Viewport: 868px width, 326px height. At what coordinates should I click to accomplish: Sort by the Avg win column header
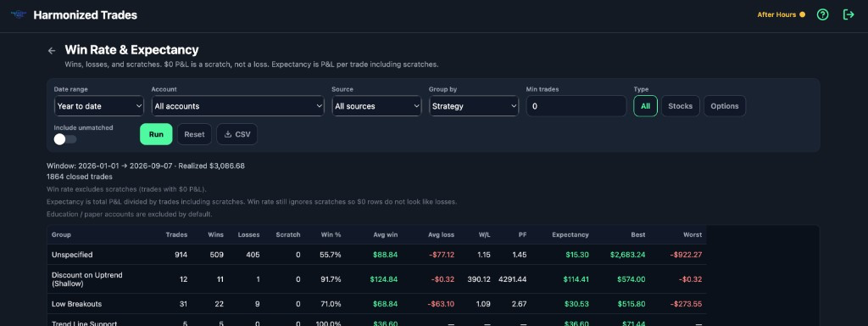coord(386,234)
